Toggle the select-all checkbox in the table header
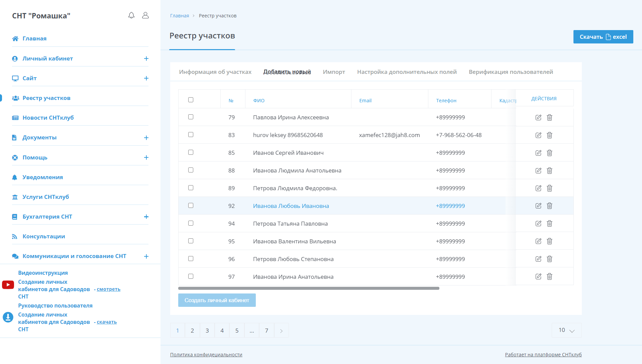The image size is (642, 364). tap(191, 100)
